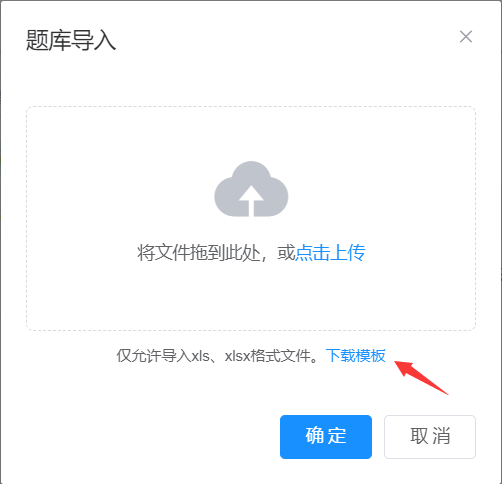Click the dialog header area beside the title

287,40
